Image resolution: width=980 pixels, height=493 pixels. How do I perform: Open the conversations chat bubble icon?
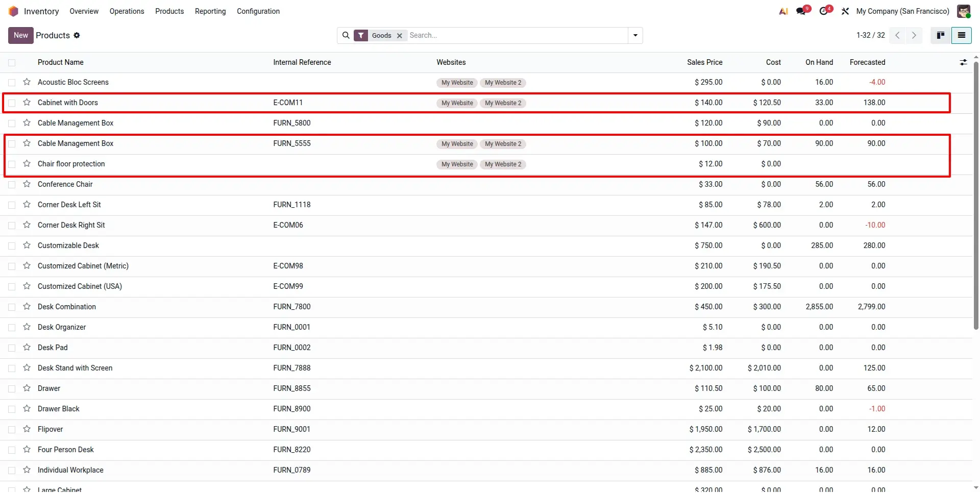click(802, 11)
